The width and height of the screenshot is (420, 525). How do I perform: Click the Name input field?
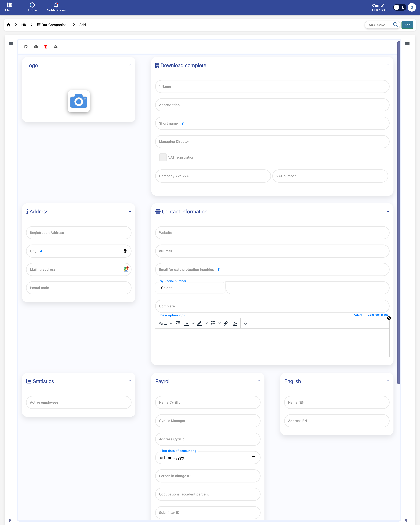click(x=272, y=86)
